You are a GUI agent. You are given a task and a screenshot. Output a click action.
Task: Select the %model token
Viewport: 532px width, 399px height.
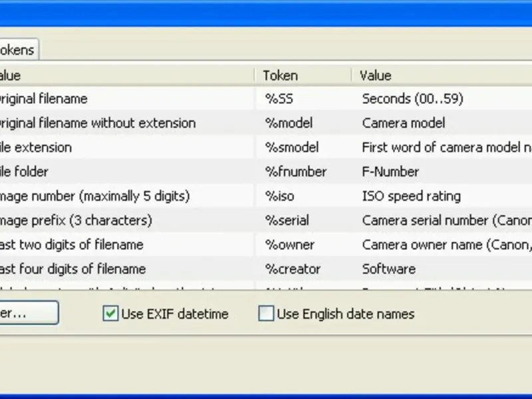(289, 123)
